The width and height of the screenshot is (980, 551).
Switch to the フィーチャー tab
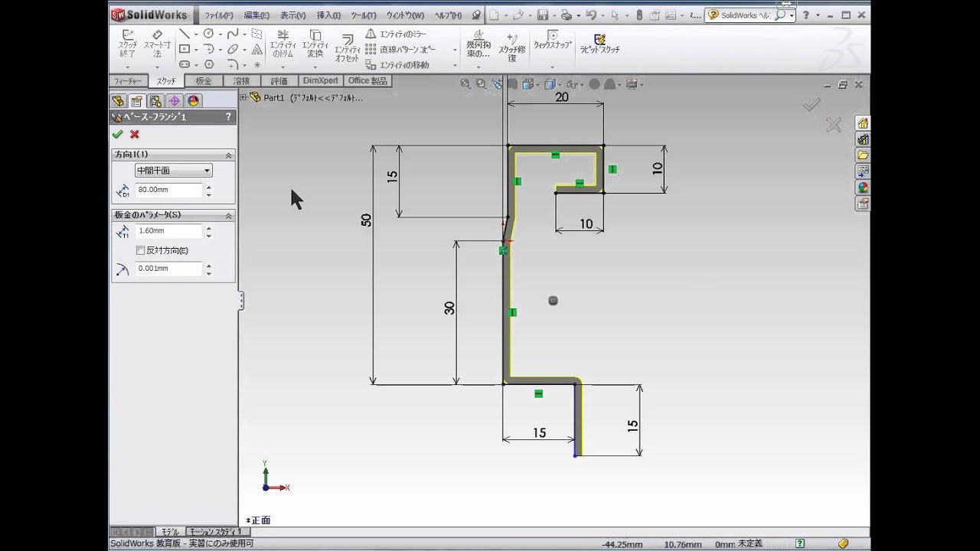pos(128,81)
